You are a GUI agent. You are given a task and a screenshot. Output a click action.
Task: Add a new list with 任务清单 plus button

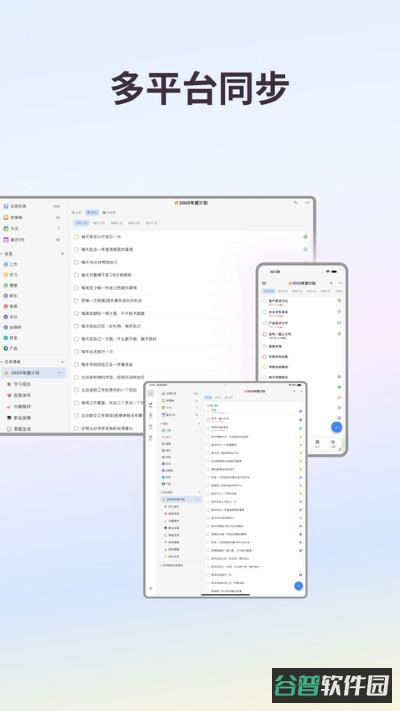(62, 362)
